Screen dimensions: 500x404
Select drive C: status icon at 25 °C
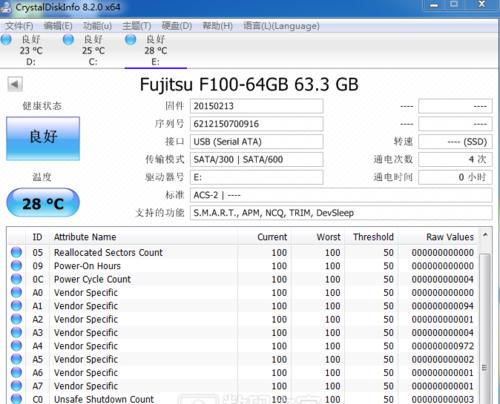click(x=68, y=39)
